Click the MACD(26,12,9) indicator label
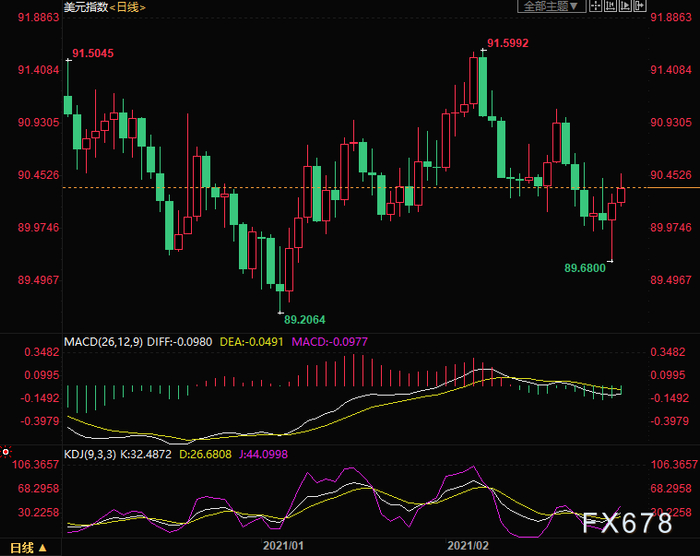The width and height of the screenshot is (700, 556). coord(103,342)
